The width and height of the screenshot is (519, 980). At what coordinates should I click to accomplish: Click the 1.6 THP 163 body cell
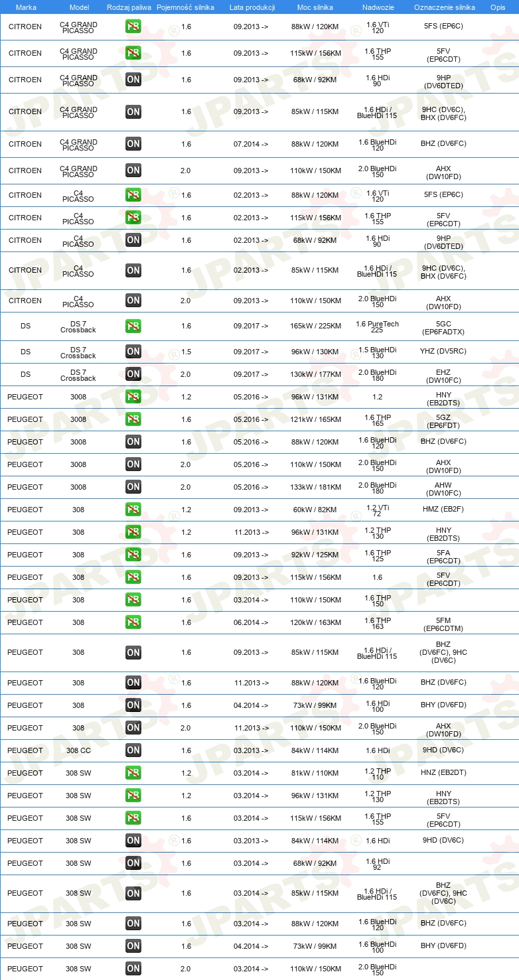pyautogui.click(x=378, y=622)
